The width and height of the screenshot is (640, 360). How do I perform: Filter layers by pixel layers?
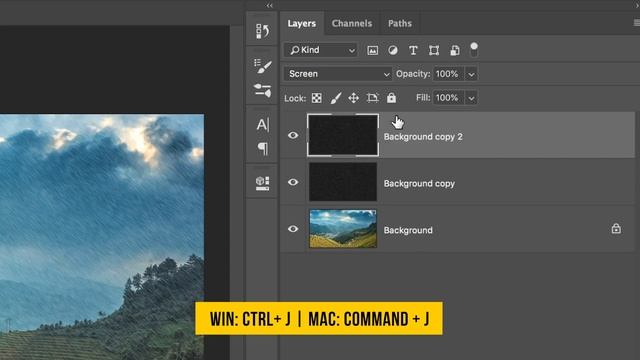372,50
